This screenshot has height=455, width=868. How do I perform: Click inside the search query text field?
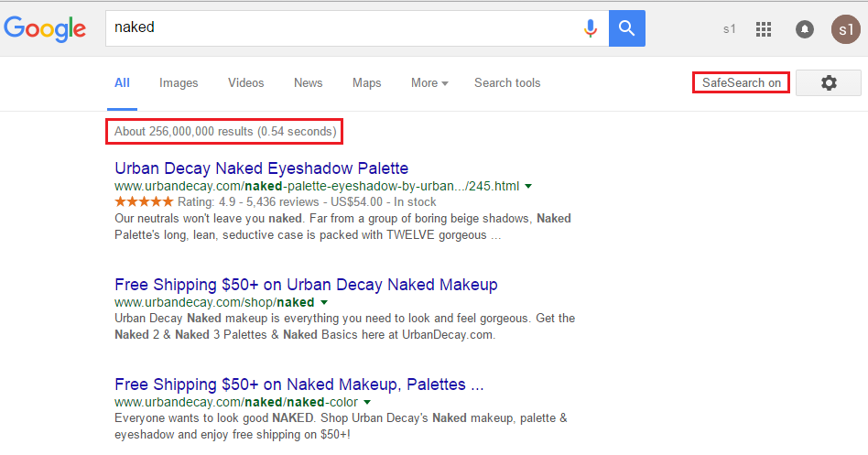pyautogui.click(x=339, y=28)
